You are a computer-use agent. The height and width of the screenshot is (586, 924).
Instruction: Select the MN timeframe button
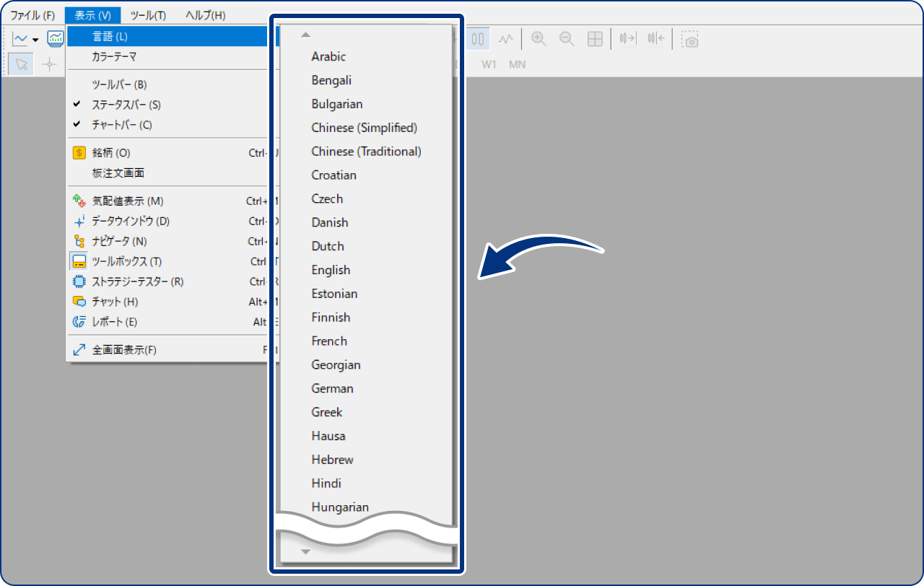click(x=517, y=64)
